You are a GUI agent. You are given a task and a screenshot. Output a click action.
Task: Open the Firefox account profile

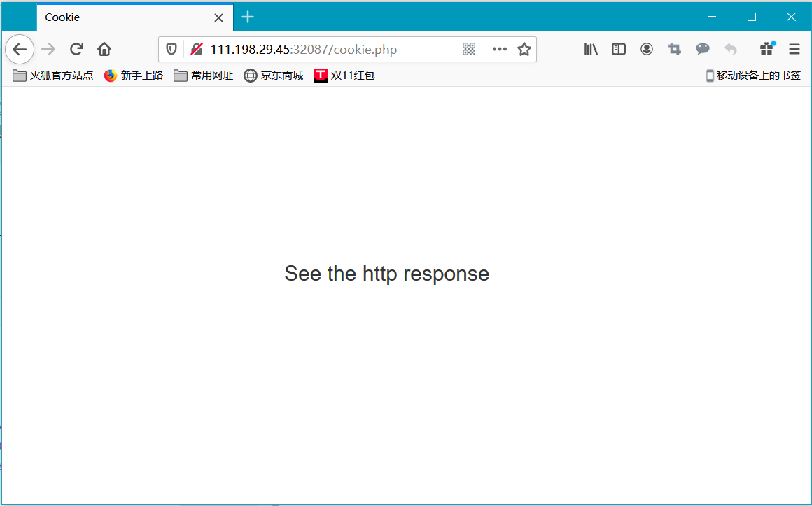pos(647,49)
